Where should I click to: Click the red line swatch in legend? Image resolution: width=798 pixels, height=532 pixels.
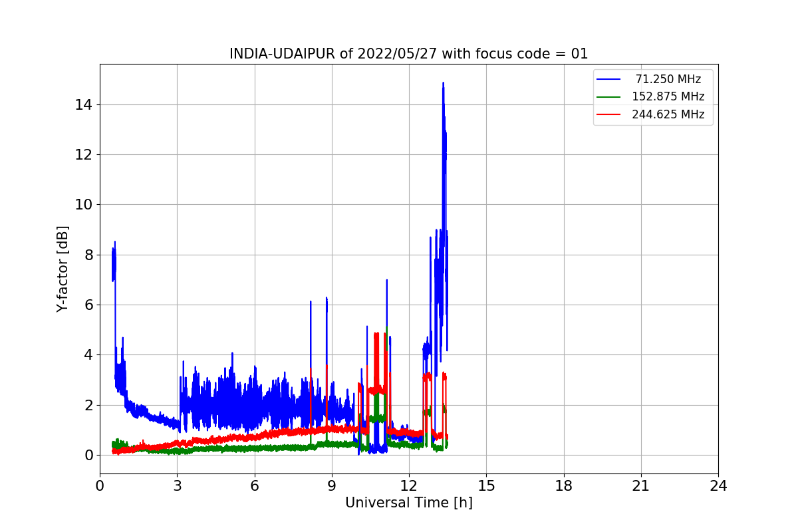point(608,115)
